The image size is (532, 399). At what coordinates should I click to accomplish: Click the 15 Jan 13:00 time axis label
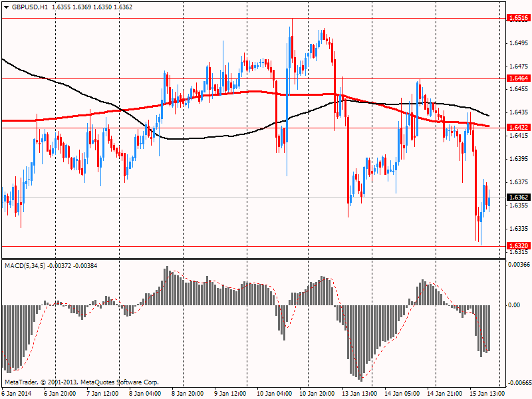(487, 394)
